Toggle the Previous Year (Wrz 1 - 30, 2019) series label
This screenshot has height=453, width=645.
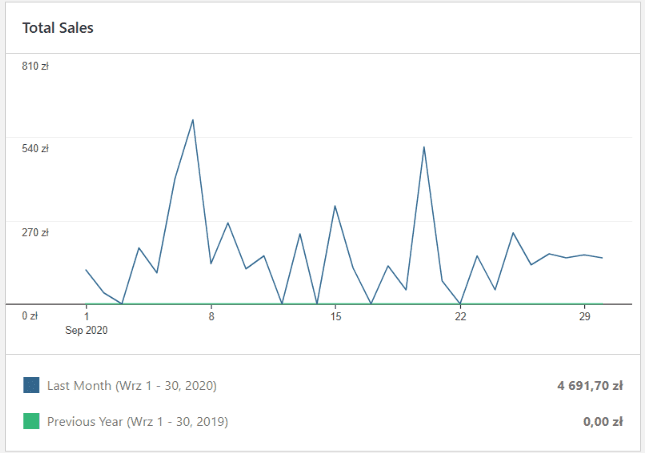137,421
